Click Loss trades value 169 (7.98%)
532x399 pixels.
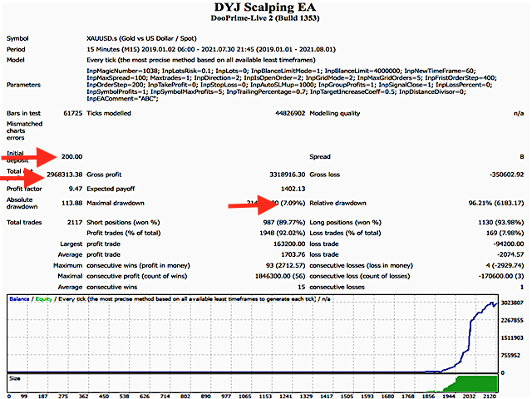505,233
